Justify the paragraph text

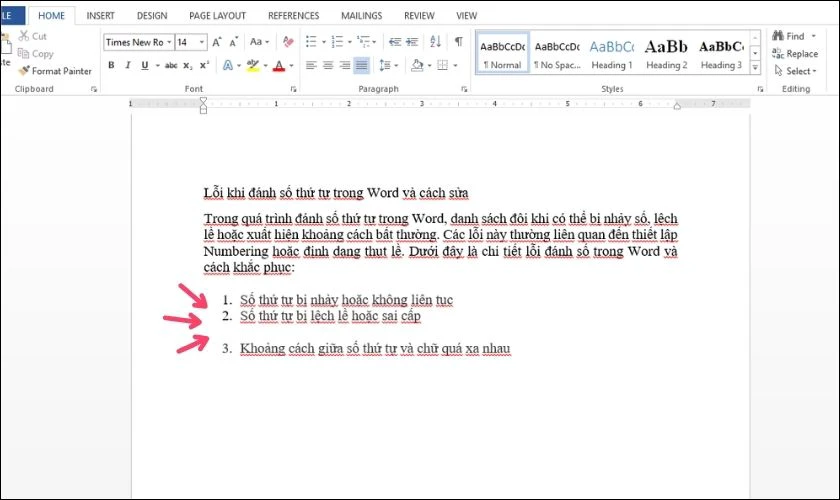click(362, 65)
